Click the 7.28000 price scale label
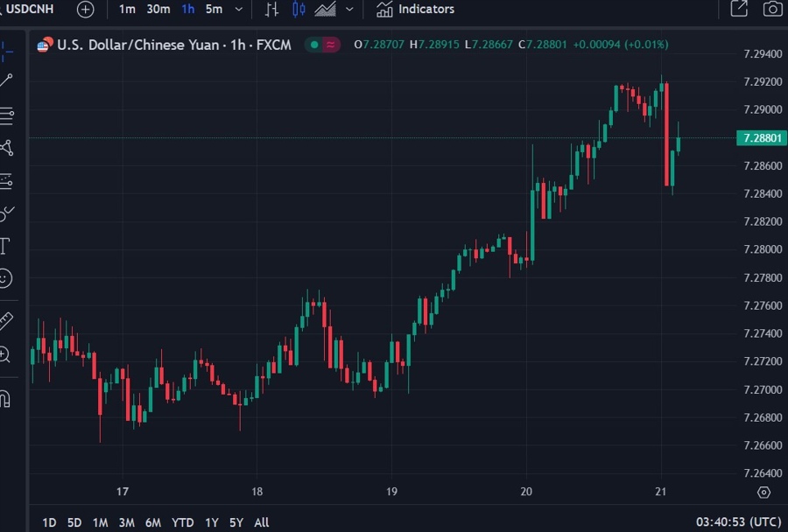Screen dimensions: 788x532 (x=763, y=249)
